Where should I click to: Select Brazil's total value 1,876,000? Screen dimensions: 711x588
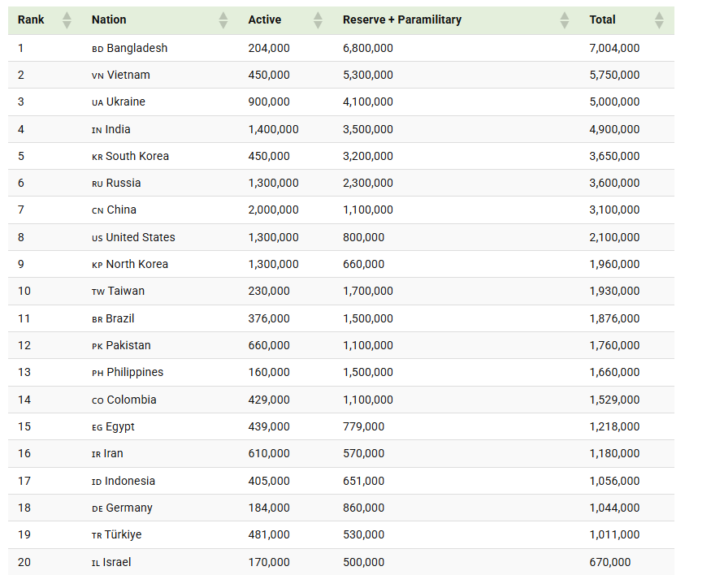click(614, 318)
